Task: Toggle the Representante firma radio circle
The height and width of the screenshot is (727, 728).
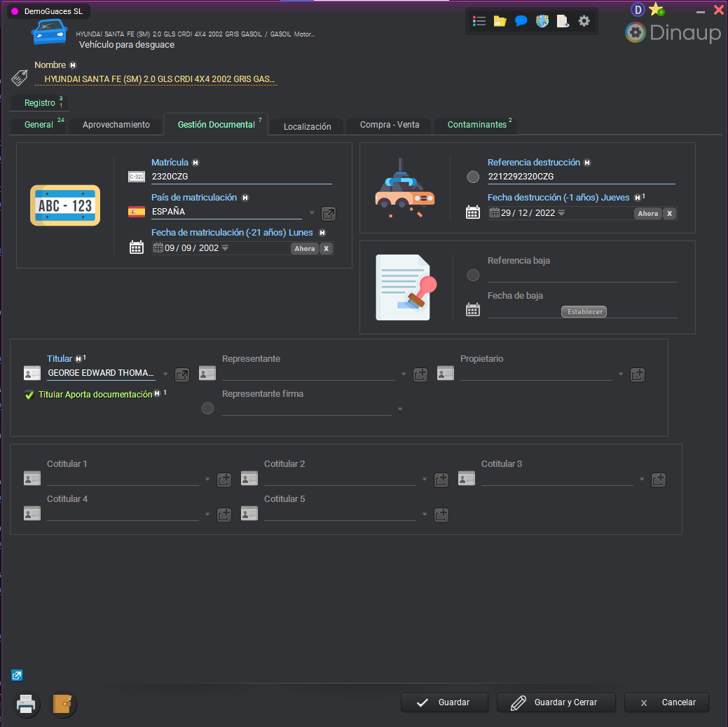Action: click(207, 409)
